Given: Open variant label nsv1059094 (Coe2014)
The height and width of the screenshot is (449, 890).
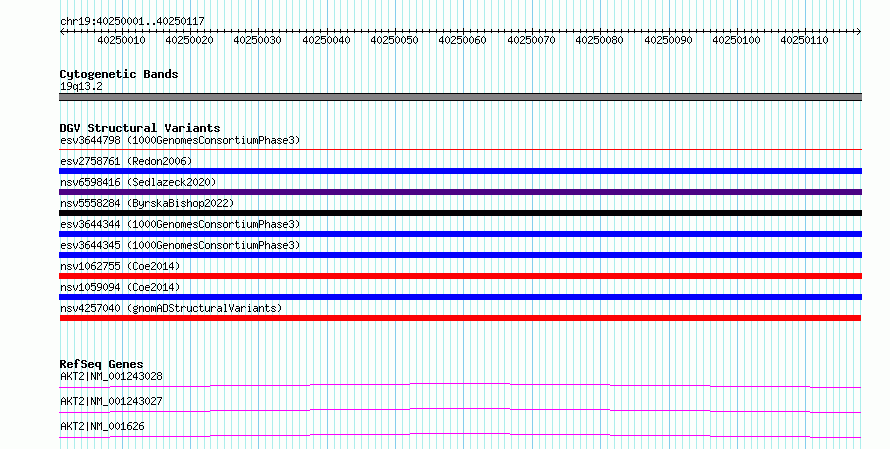Looking at the screenshot, I should coord(120,287).
